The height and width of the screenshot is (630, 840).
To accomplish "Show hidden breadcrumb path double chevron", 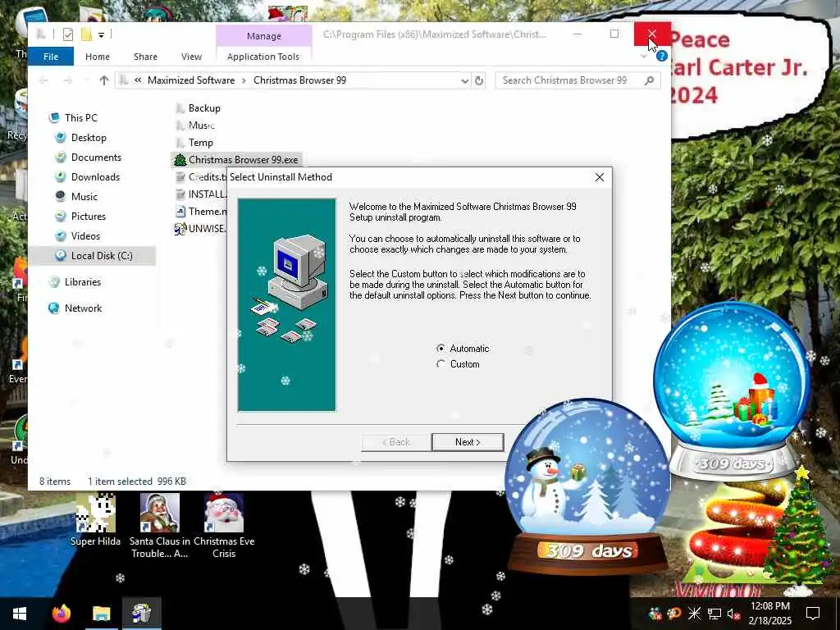I will [138, 80].
